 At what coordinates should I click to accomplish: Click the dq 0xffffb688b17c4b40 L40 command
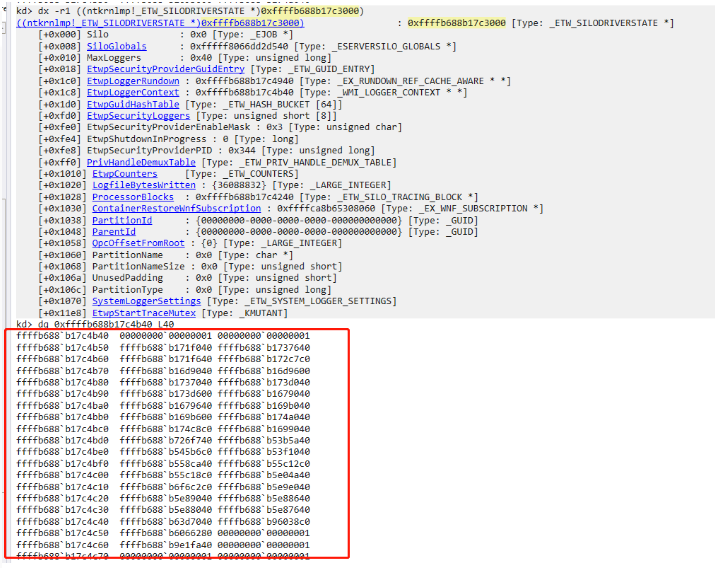[x=106, y=324]
